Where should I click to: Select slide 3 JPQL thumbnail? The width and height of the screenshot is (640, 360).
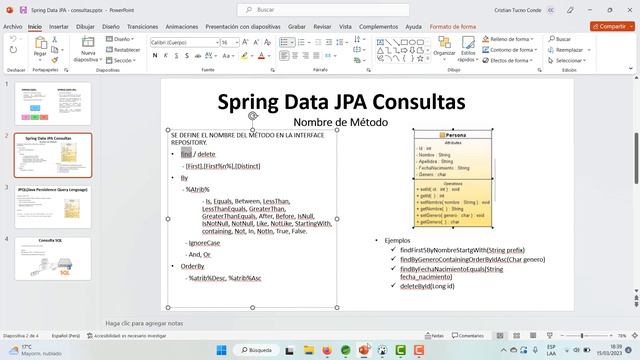click(x=53, y=207)
